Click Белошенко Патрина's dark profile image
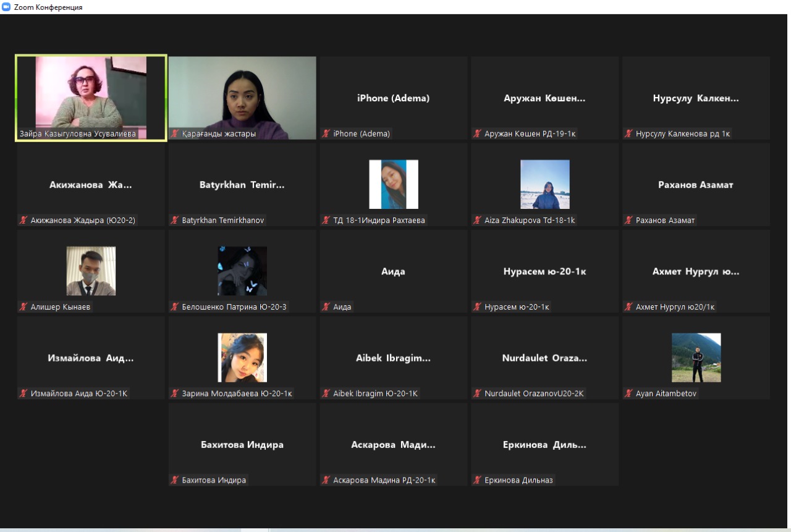Screen dimensions: 791x532 coord(242,271)
